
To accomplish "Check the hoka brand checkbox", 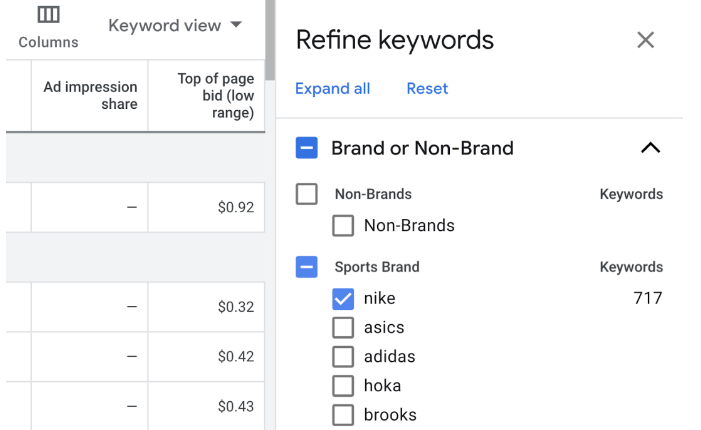I will click(343, 386).
